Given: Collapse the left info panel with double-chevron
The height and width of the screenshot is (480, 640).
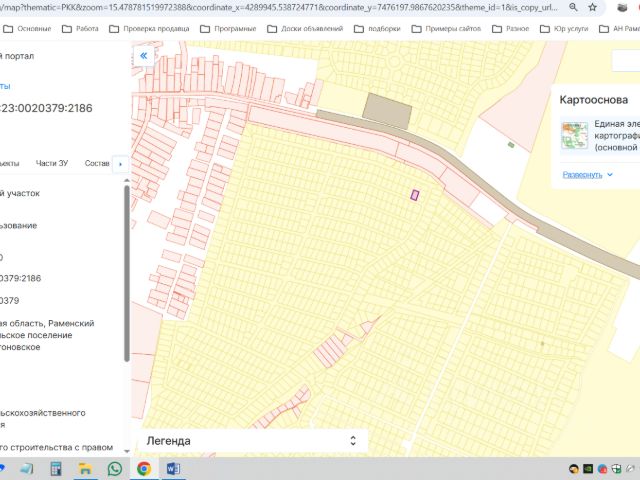Looking at the screenshot, I should click(143, 57).
